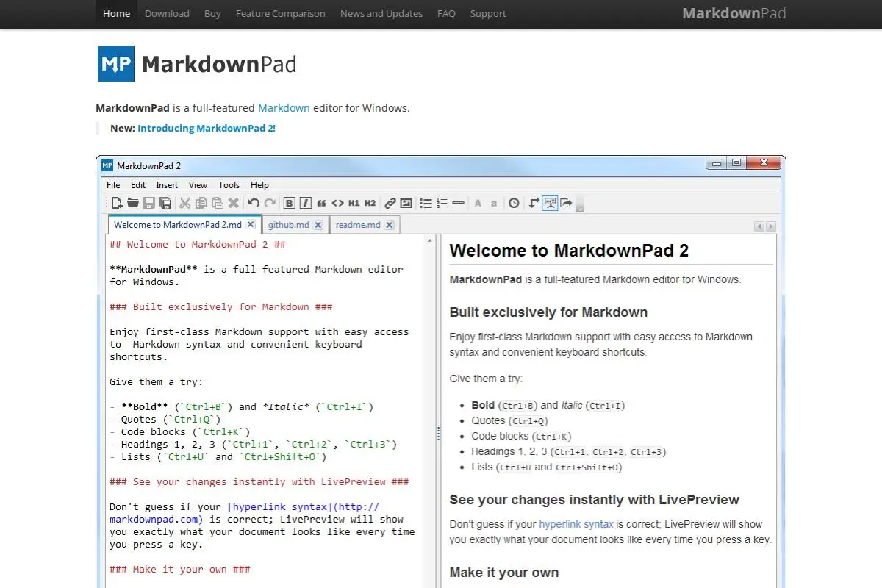This screenshot has height=588, width=882.
Task: Insert a code block using the angle-brackets icon
Action: (x=337, y=203)
